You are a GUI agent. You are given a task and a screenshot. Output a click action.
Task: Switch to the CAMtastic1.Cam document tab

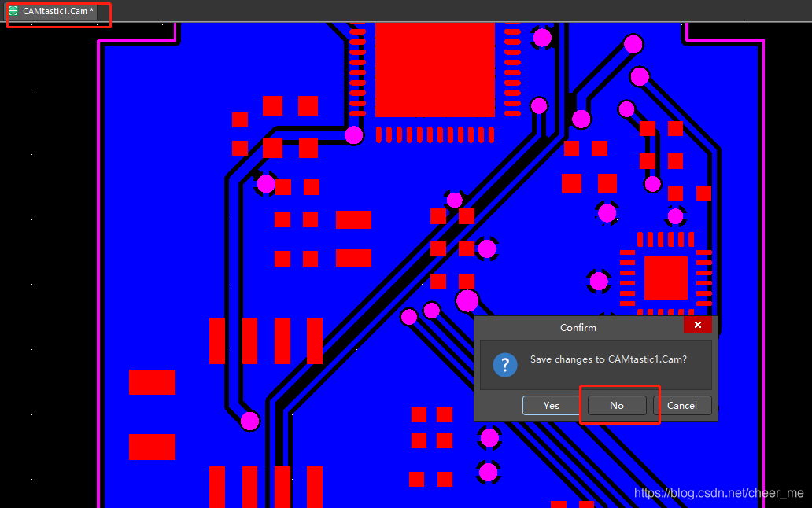pos(55,11)
